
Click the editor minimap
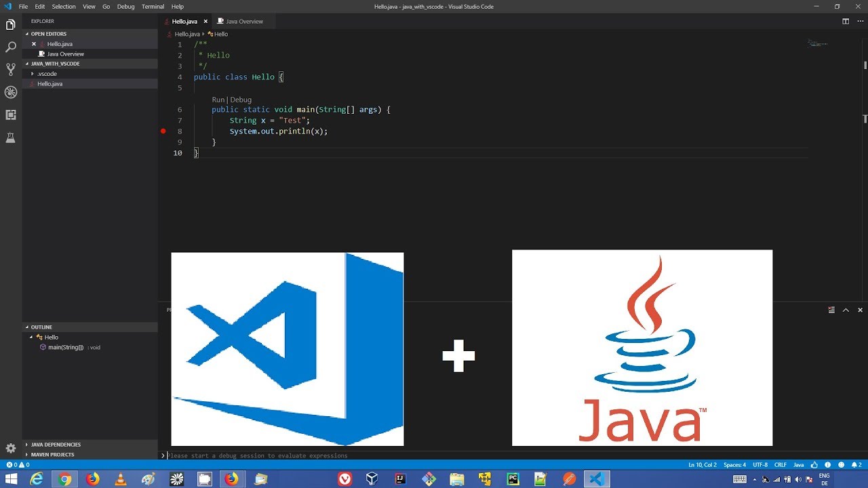coord(817,44)
